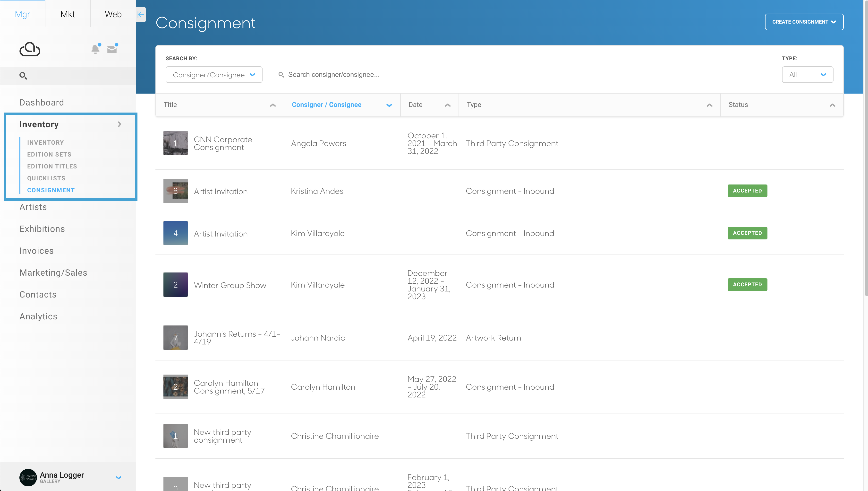Click the magnifier inside the consignee search bar
Screen dimensions: 868x491
[x=281, y=75]
